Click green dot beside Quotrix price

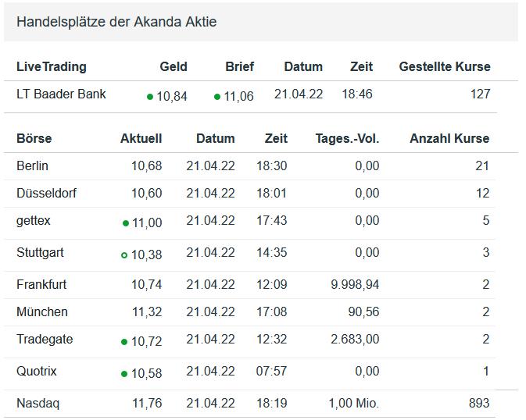point(124,374)
